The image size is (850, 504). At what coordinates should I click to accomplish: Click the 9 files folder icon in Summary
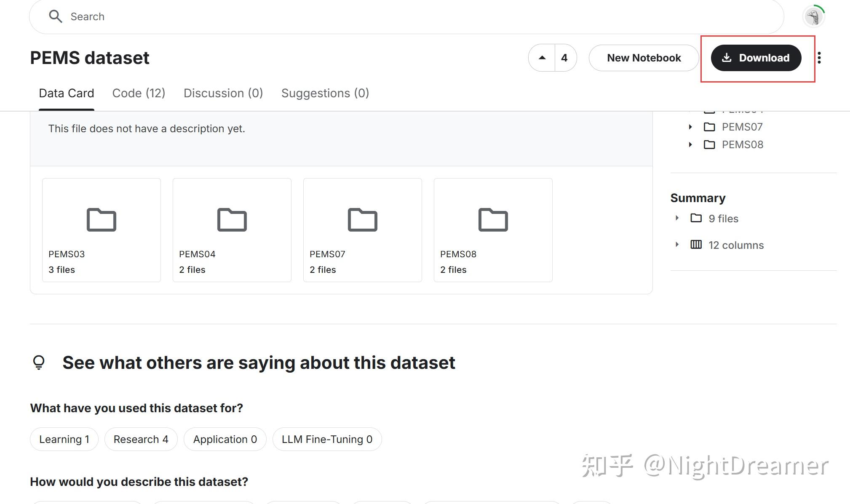click(x=696, y=218)
